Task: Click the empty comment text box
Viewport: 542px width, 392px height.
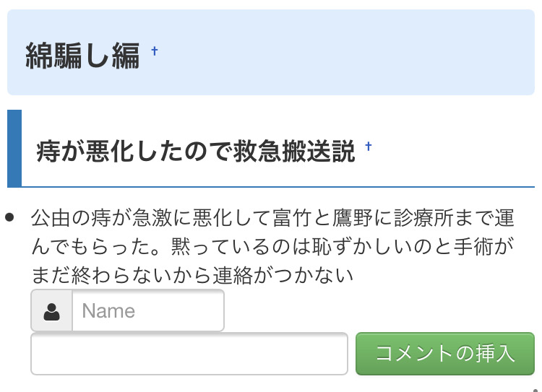Action: point(189,354)
